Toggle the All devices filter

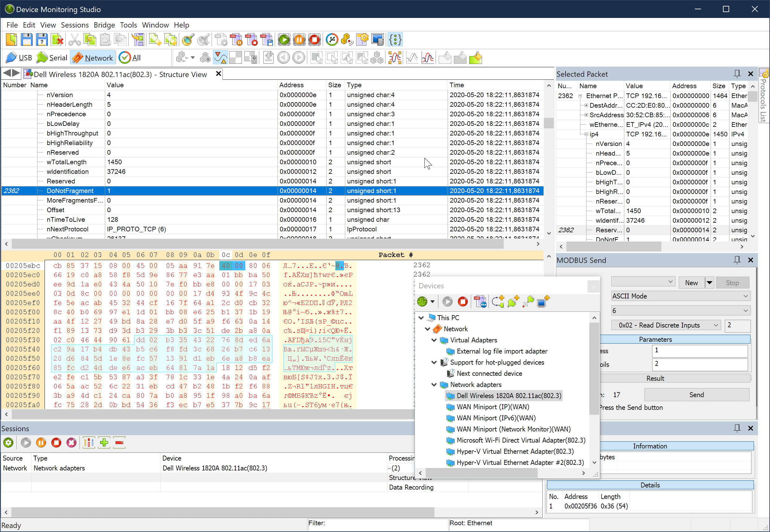click(130, 58)
